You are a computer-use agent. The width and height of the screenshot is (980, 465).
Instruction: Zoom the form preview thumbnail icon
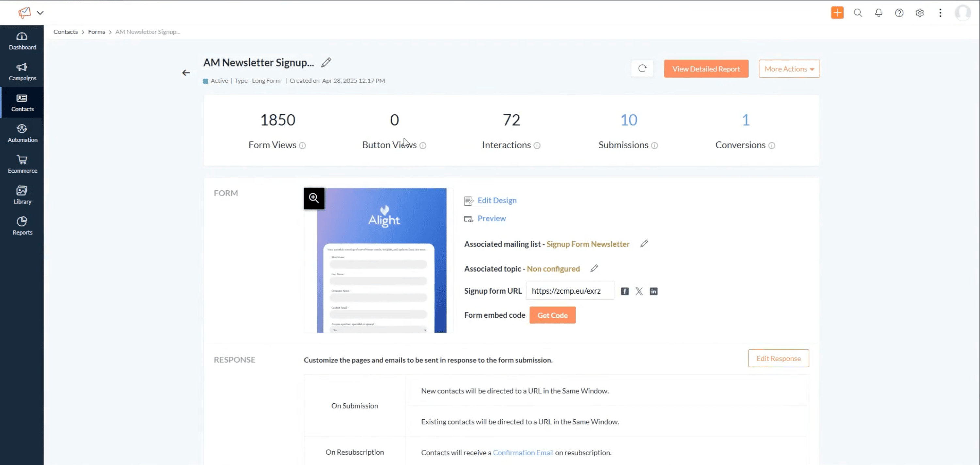(x=314, y=198)
